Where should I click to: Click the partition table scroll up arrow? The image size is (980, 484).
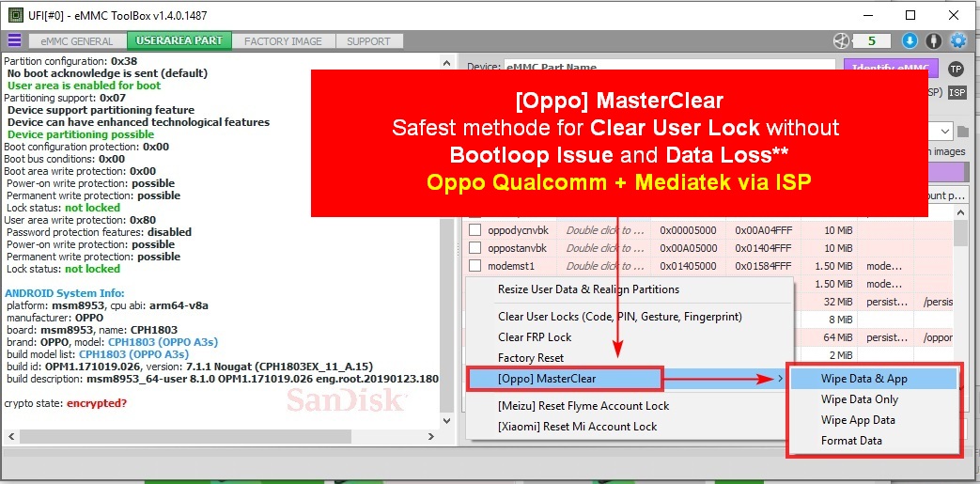(x=962, y=212)
